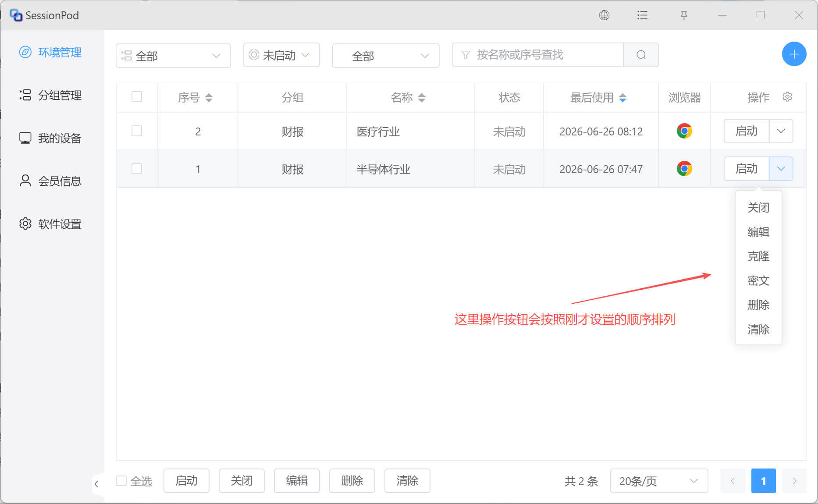Tick the header select-all checkbox
This screenshot has width=818, height=504.
137,96
